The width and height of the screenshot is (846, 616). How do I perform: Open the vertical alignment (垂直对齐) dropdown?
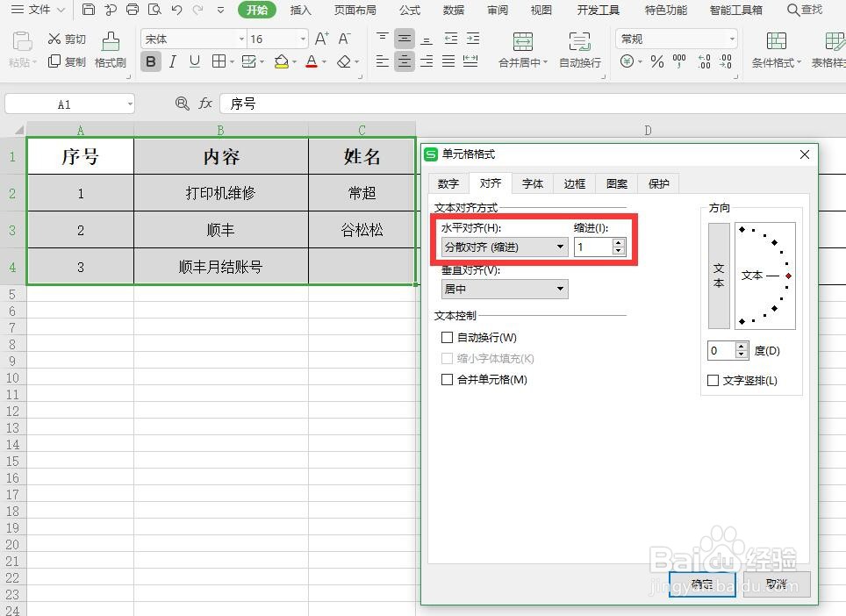[x=558, y=289]
